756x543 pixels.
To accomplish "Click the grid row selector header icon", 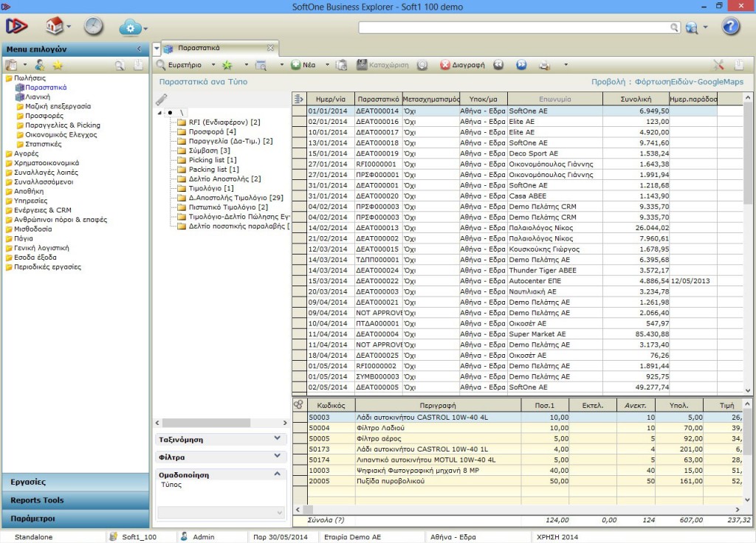I will tap(299, 99).
